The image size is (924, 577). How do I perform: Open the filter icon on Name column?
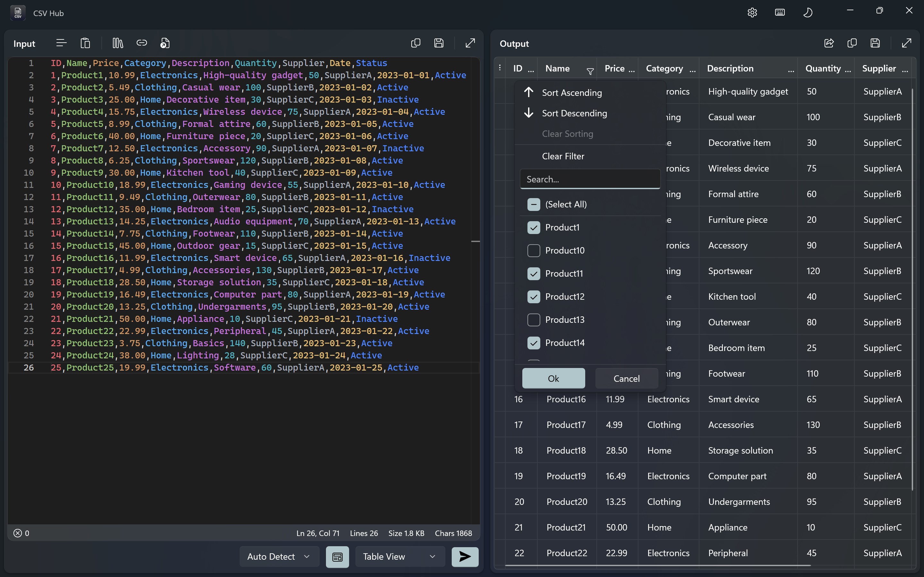pos(590,71)
